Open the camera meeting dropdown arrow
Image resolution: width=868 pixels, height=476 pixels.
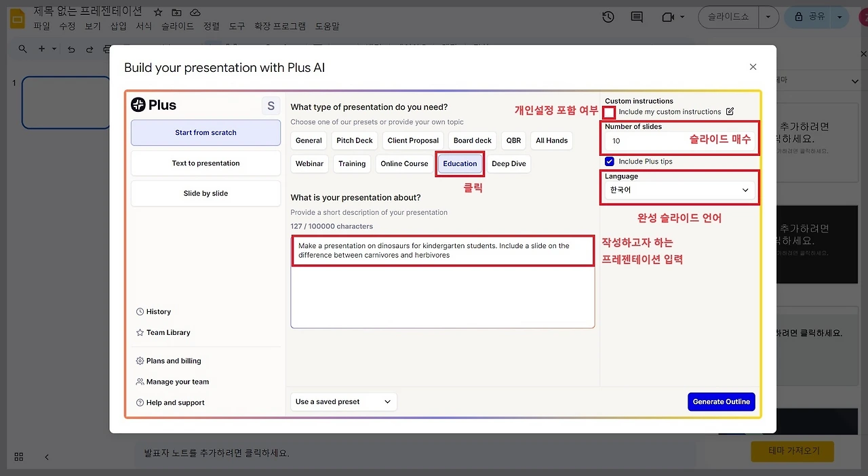[x=682, y=17]
